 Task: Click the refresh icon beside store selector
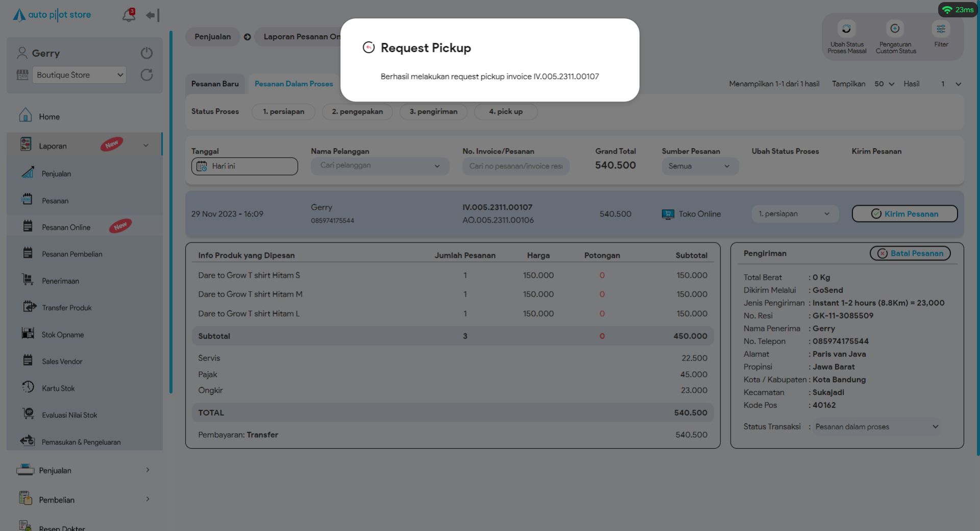click(x=146, y=75)
